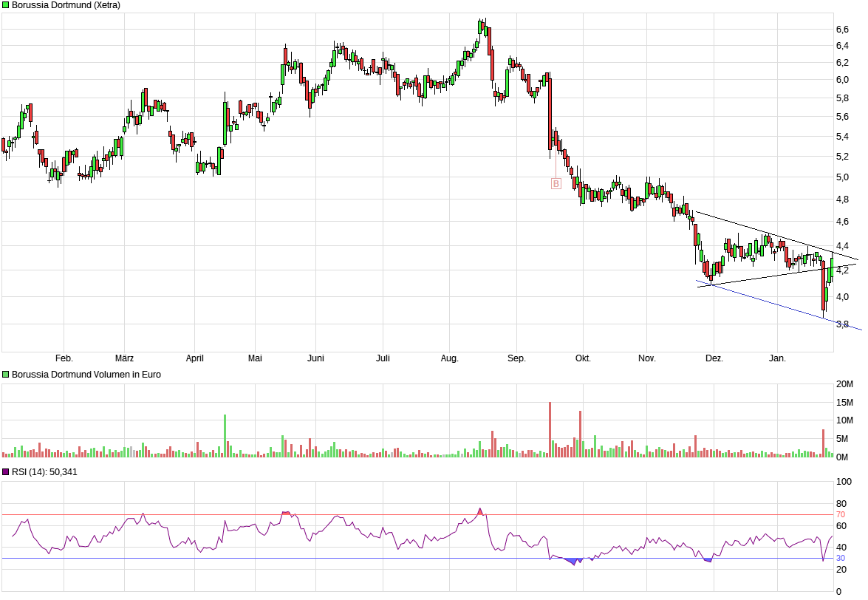Click the 'März' month label

(124, 358)
